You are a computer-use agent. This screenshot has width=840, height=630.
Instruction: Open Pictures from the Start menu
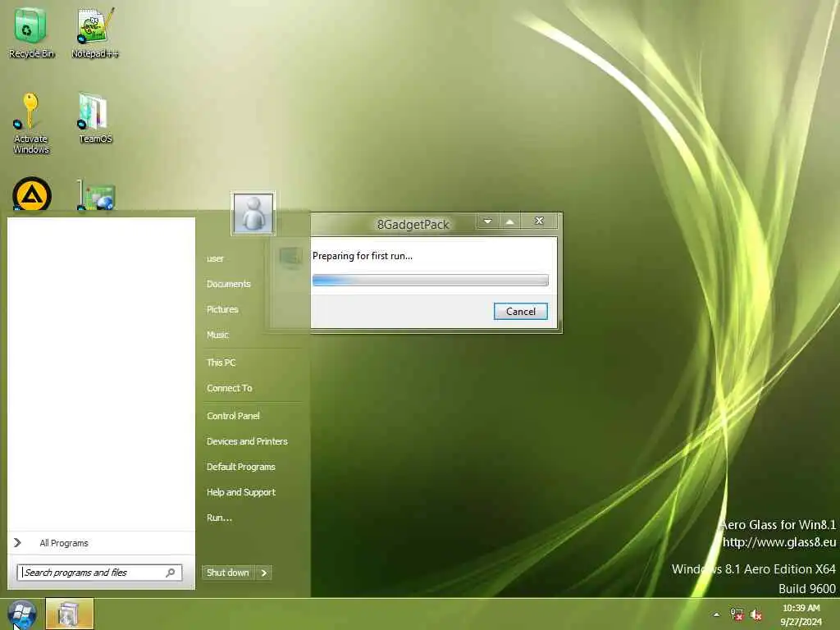click(222, 309)
